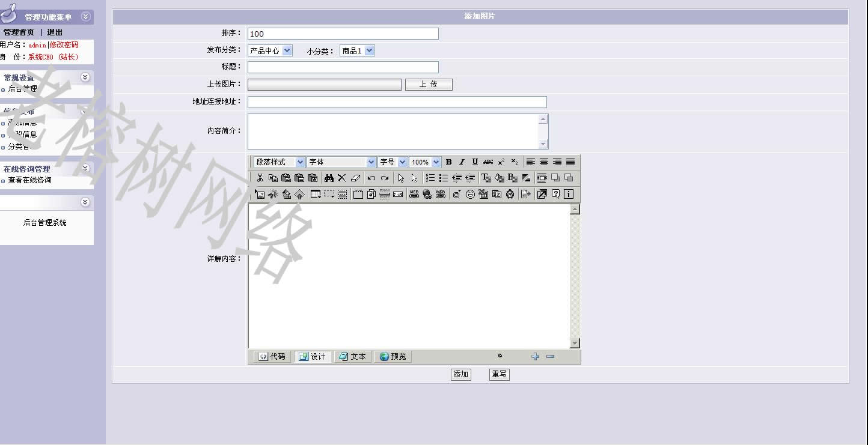Open editor help question-mark icon
Screen dimensions: 868x445
[x=555, y=194]
